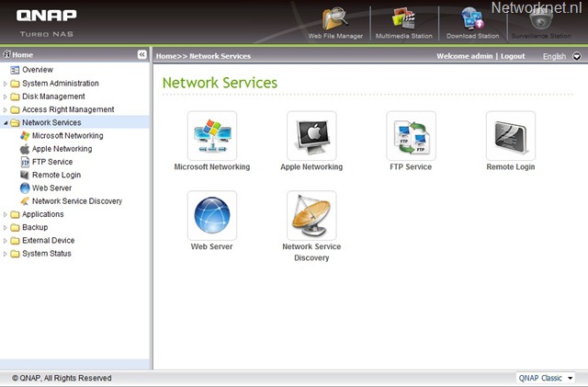Select Network Service Discovery in sidebar tree

point(77,201)
